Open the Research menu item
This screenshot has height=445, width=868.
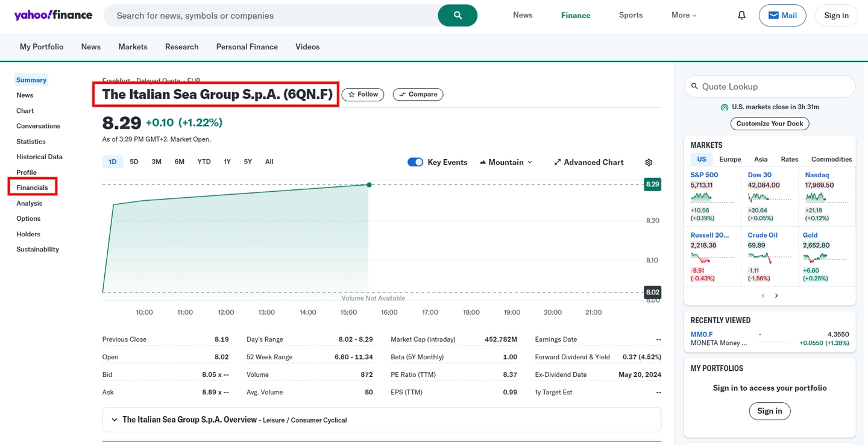click(x=181, y=46)
